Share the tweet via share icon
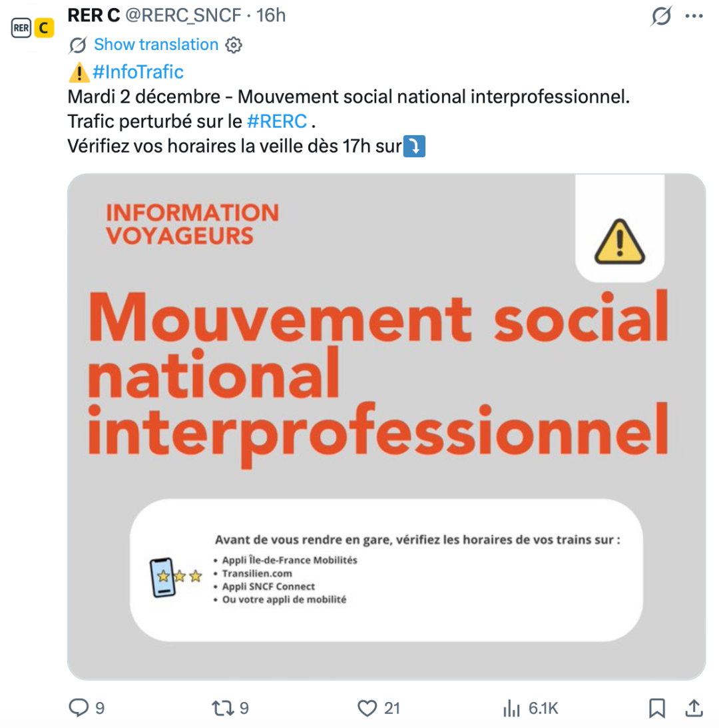The height and width of the screenshot is (728, 719). click(x=693, y=707)
